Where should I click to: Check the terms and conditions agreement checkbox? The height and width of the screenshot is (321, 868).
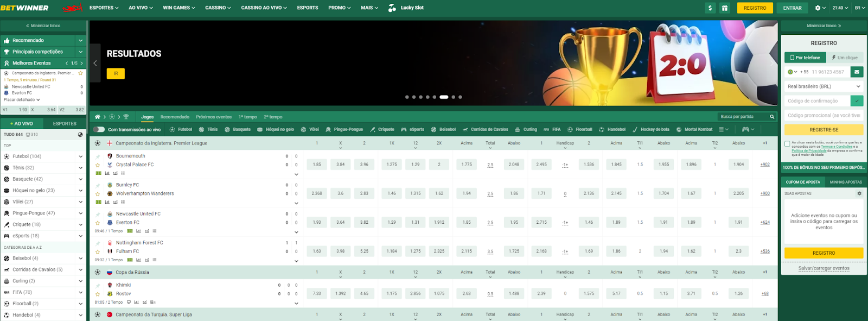pyautogui.click(x=787, y=144)
